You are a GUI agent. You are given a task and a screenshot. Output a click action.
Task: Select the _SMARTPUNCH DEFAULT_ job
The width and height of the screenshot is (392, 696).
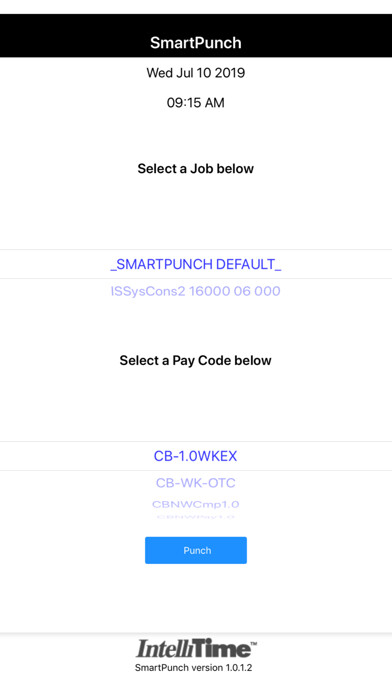(x=196, y=264)
